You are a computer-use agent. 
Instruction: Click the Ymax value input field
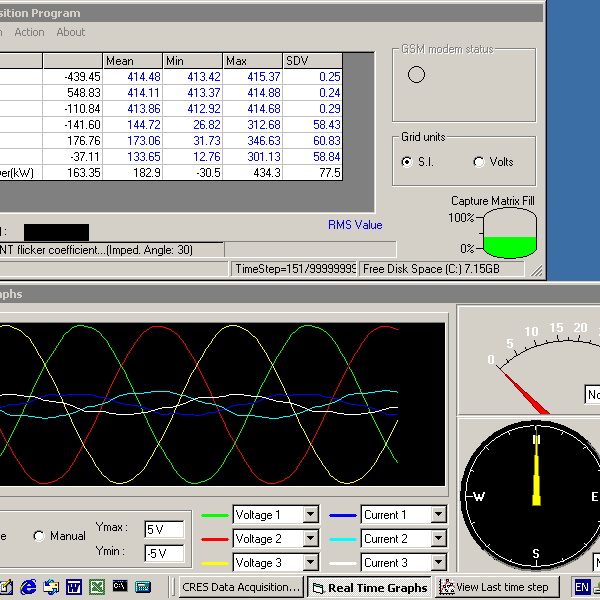(164, 529)
